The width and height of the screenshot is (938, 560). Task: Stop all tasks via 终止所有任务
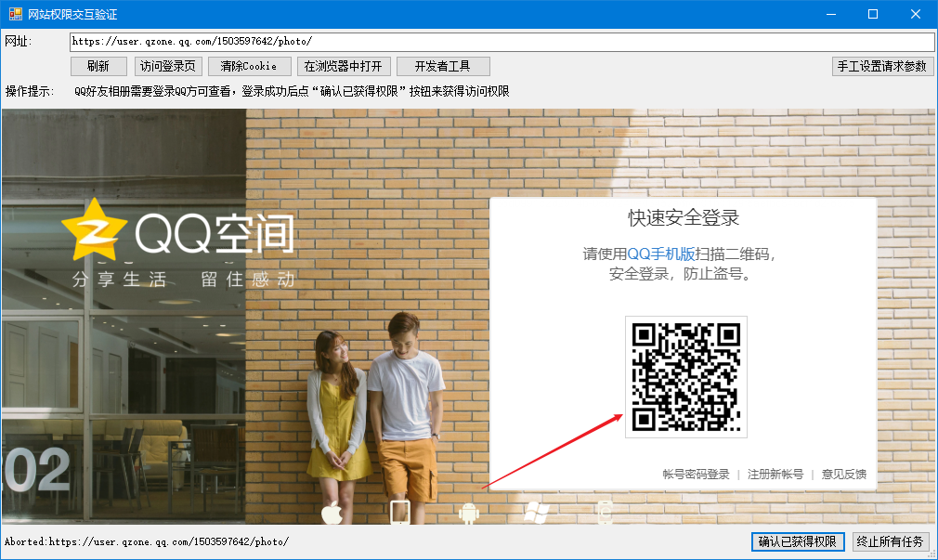(890, 541)
